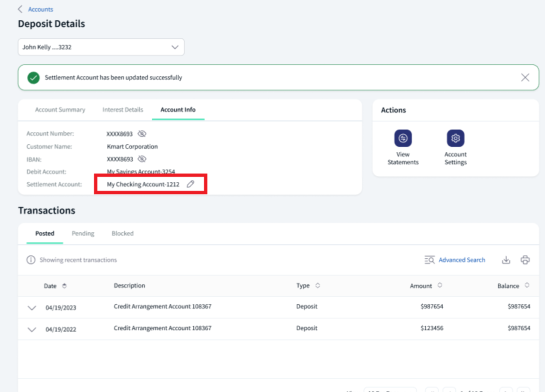Open the John Kelly ...3232 account dropdown

[101, 47]
